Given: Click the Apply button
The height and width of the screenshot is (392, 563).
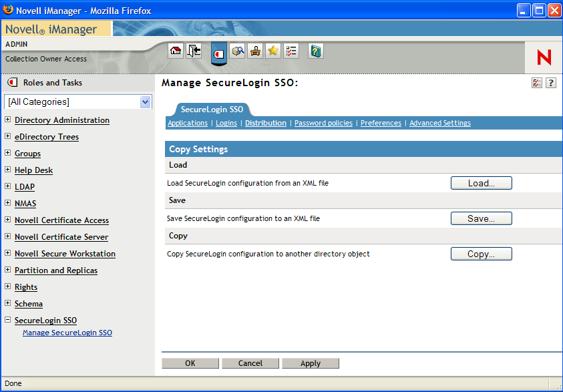Looking at the screenshot, I should 310,363.
